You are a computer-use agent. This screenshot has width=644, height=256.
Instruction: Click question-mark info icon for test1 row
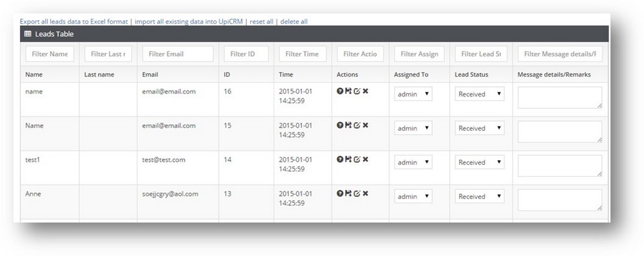point(339,159)
